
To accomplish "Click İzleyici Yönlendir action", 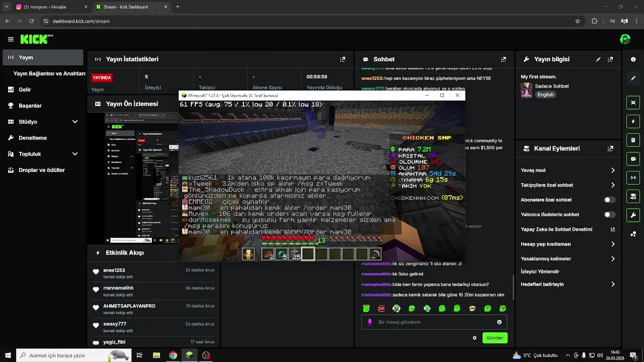I will point(540,271).
